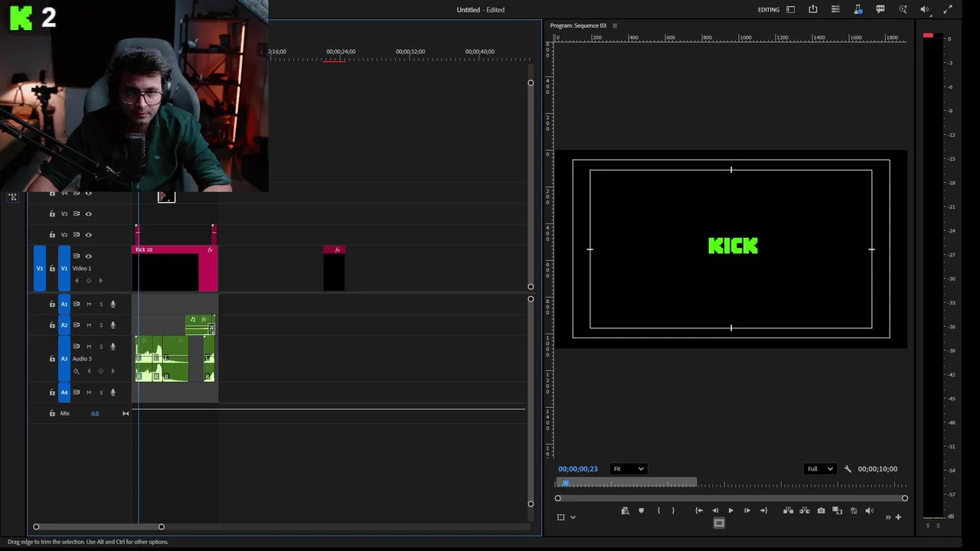Go to Out point in Program monitor
980x551 pixels.
click(x=763, y=510)
